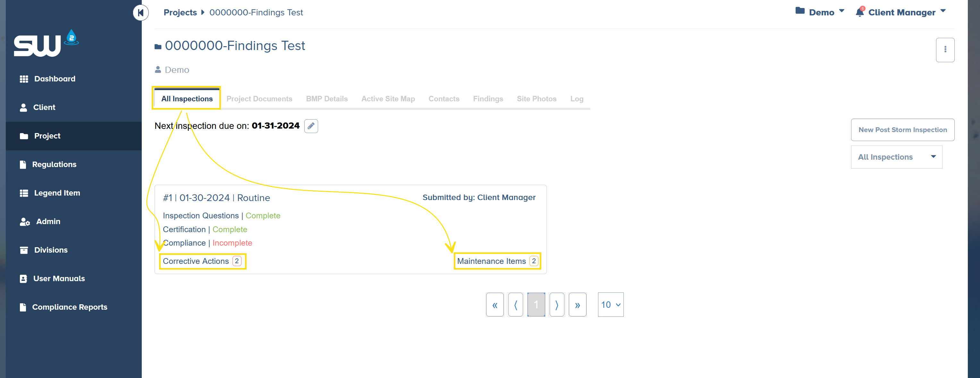Switch to the BMP Details tab
The image size is (980, 378).
click(326, 99)
